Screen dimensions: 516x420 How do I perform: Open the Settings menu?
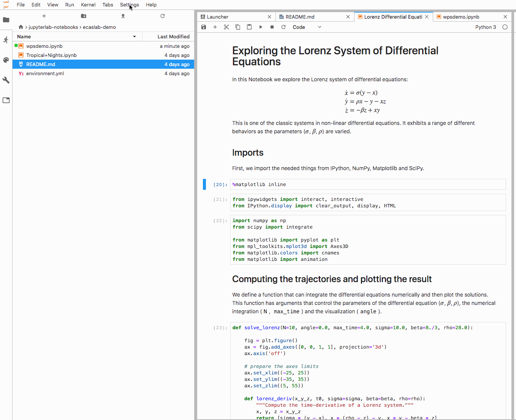(130, 5)
